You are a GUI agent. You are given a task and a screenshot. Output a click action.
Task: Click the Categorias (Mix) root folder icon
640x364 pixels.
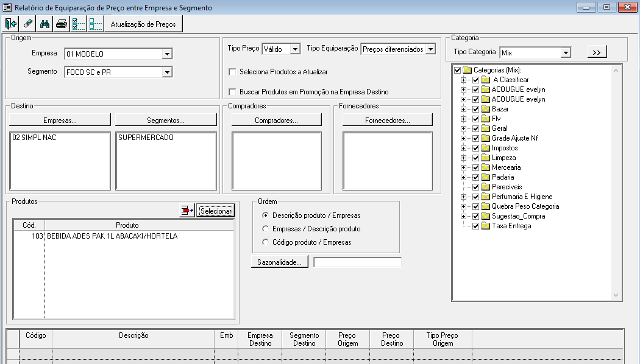pyautogui.click(x=467, y=70)
